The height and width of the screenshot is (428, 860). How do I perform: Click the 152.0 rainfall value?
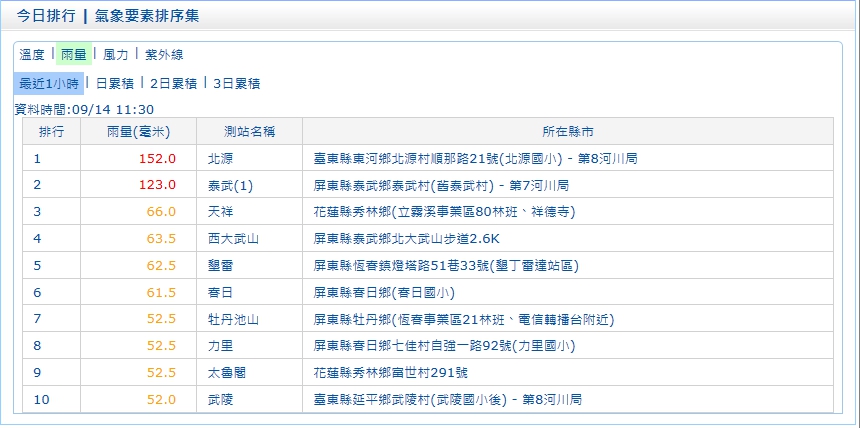click(x=158, y=158)
